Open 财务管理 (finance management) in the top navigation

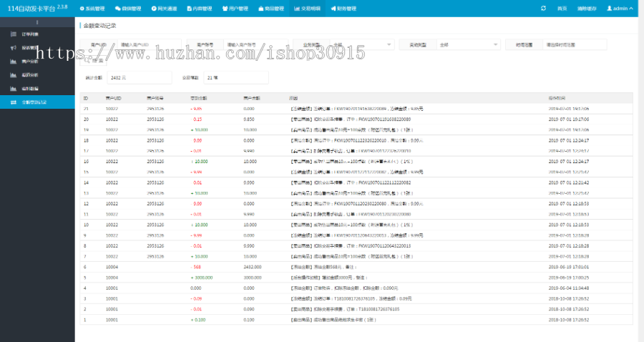[342, 9]
